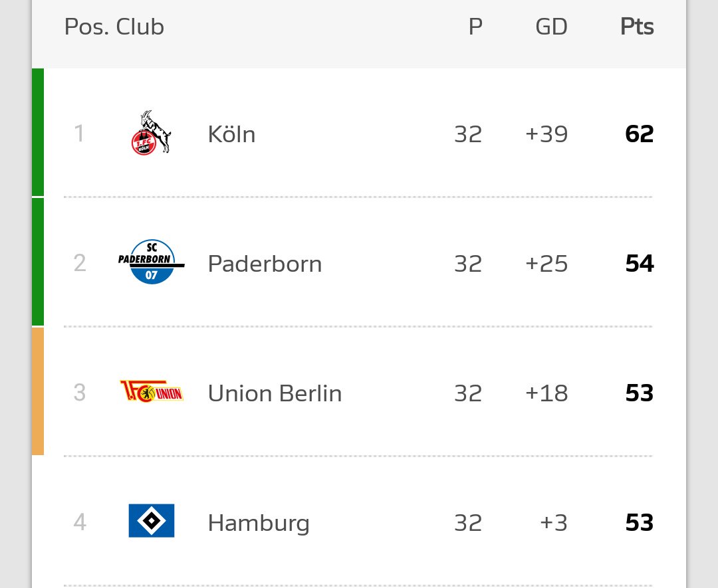This screenshot has width=718, height=588.
Task: Click Union Berlin's 53 points value
Action: [639, 393]
